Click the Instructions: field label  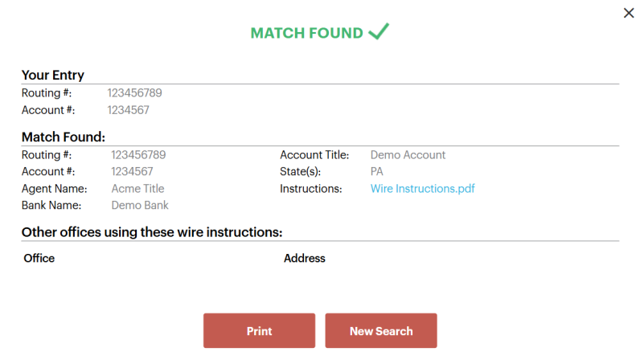click(x=310, y=189)
